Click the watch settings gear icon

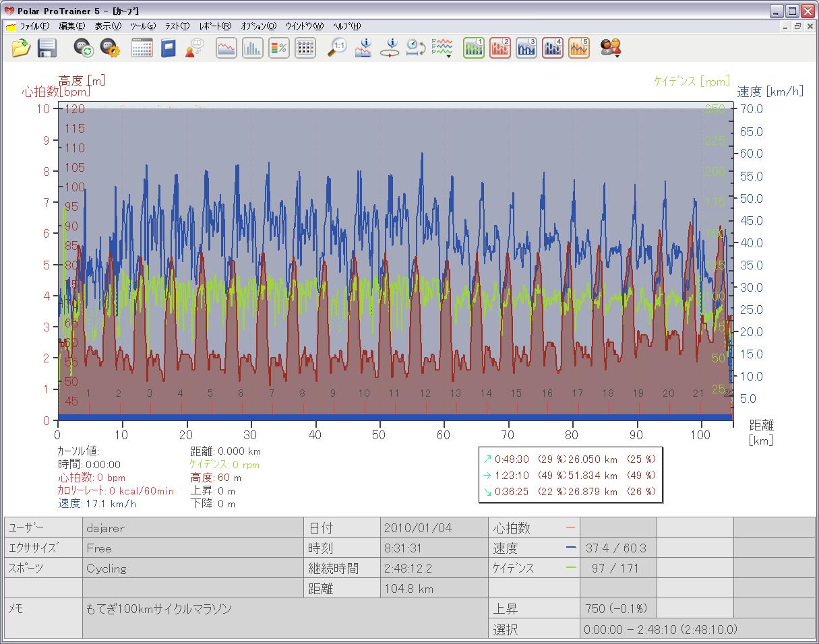pos(109,48)
